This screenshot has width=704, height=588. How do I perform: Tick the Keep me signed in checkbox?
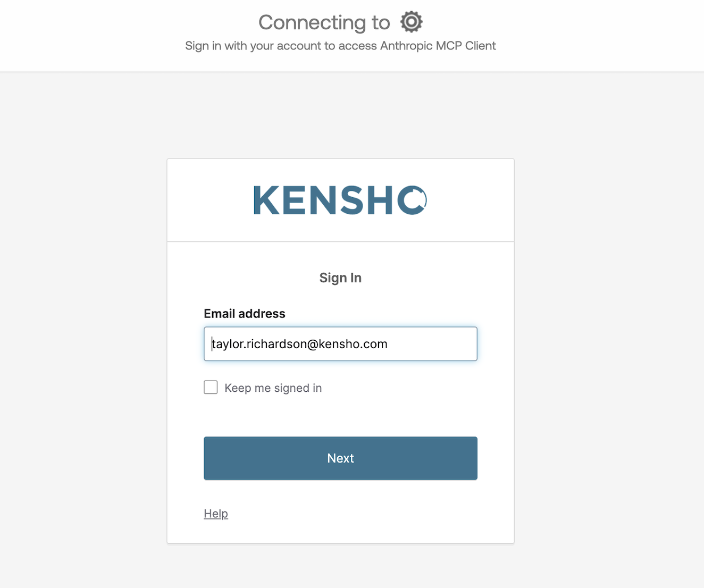click(x=211, y=388)
